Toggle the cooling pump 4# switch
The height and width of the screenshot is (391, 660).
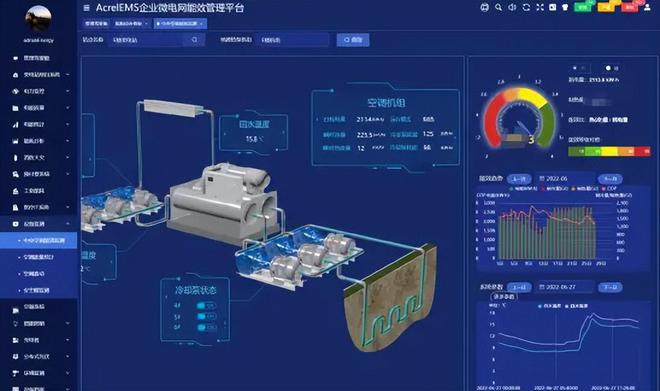206,306
